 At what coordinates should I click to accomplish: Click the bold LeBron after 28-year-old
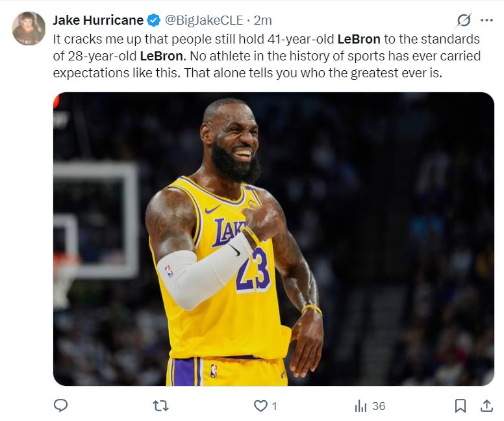(161, 55)
